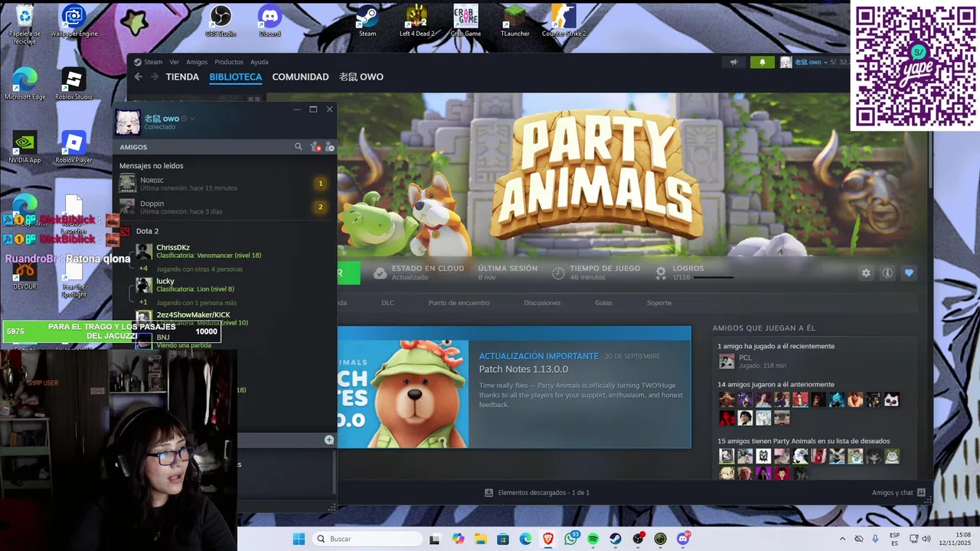Open Doppin's unread chat
The height and width of the screenshot is (551, 980).
[224, 207]
